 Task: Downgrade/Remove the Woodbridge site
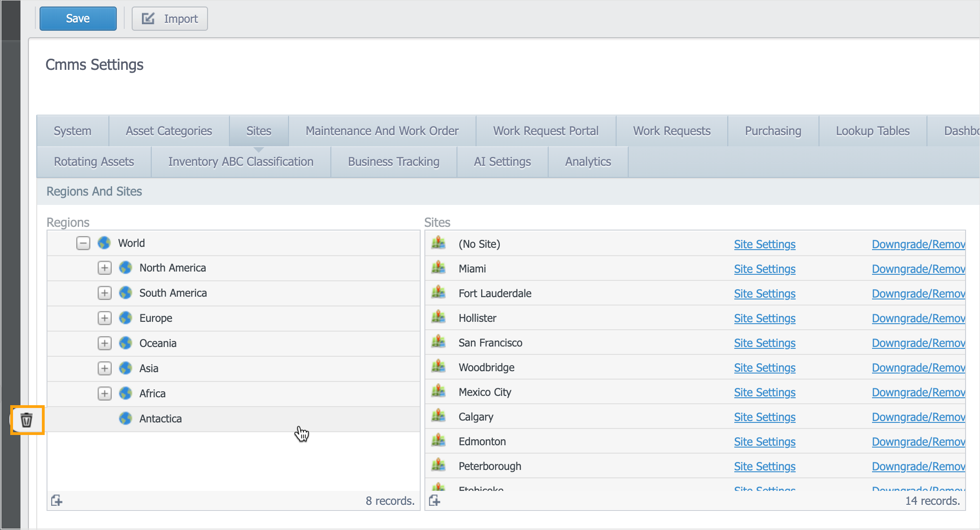click(x=918, y=367)
